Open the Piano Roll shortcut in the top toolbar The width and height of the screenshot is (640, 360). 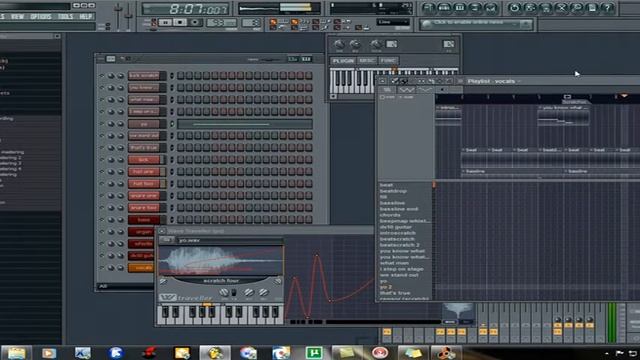click(x=460, y=8)
